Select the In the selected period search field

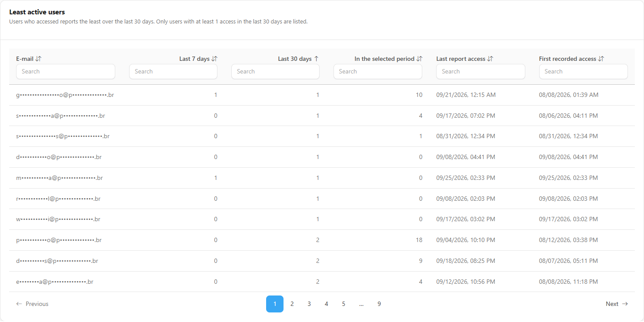(x=378, y=71)
